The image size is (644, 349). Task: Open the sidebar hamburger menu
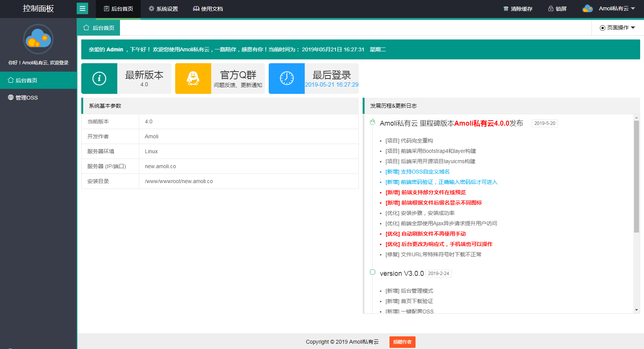(x=82, y=8)
